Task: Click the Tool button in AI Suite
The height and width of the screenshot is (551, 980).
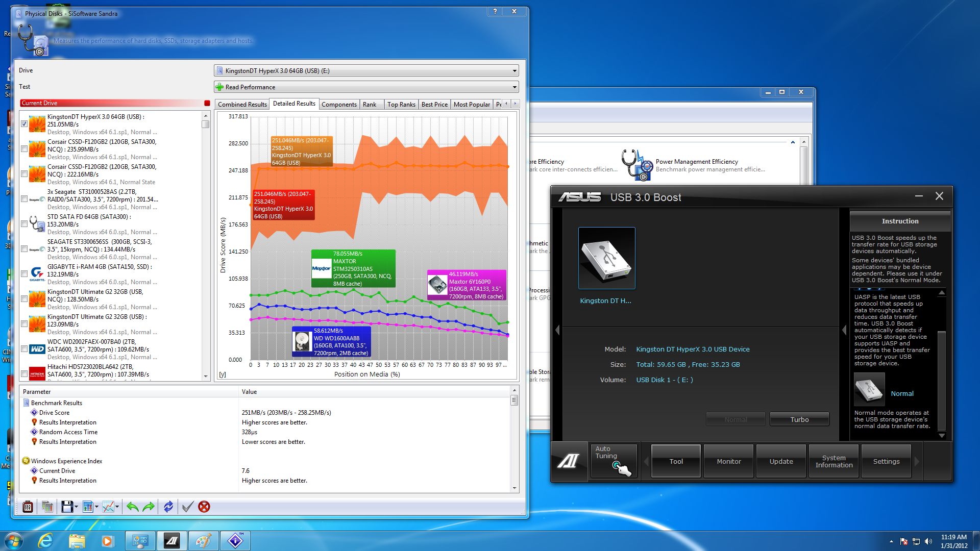Action: coord(676,461)
